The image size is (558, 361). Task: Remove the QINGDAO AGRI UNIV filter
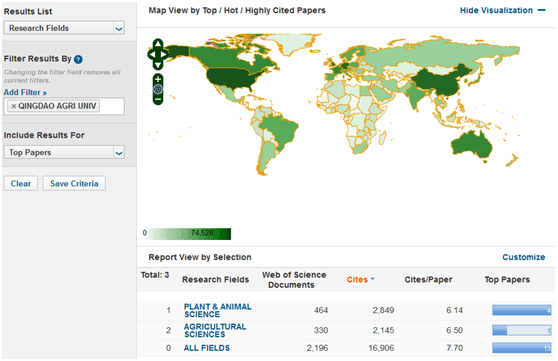click(14, 106)
